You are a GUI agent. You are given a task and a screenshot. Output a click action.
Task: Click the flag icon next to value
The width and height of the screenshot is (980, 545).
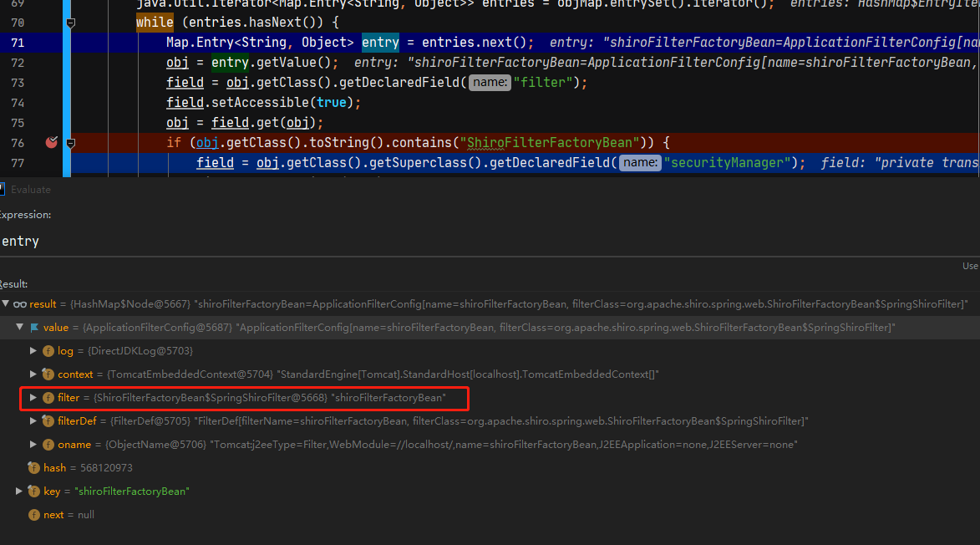point(34,328)
